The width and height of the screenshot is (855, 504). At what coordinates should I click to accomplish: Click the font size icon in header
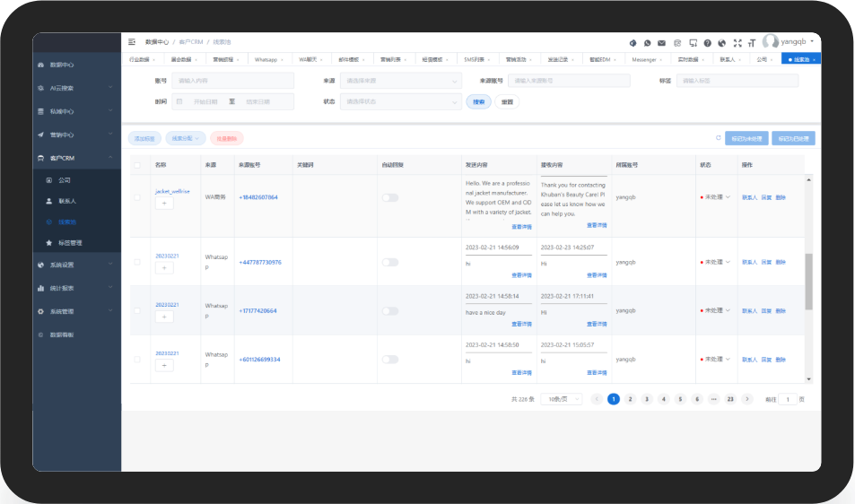point(752,42)
